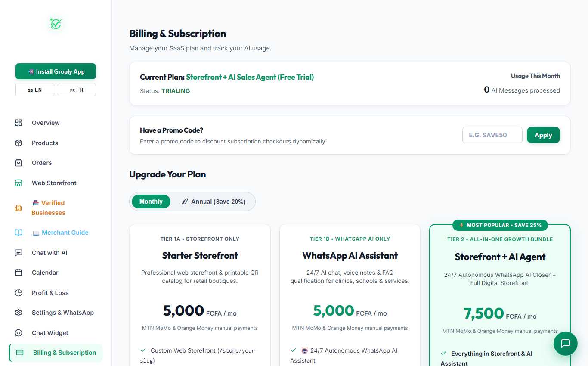Click the Calendar icon in sidebar
Screen dimensions: 588x366
click(x=19, y=273)
